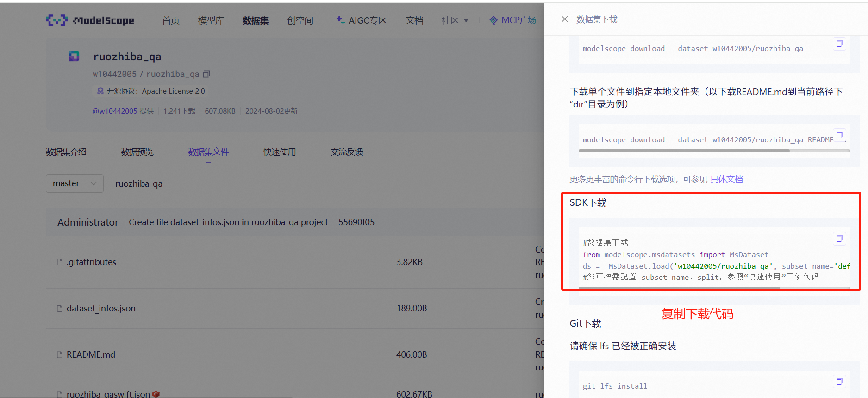The height and width of the screenshot is (398, 868).
Task: Open 模型库 in the top navigation
Action: tap(211, 20)
